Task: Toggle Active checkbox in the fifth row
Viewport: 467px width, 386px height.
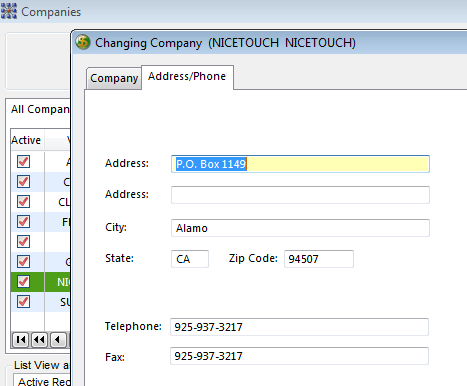Action: pyautogui.click(x=23, y=242)
